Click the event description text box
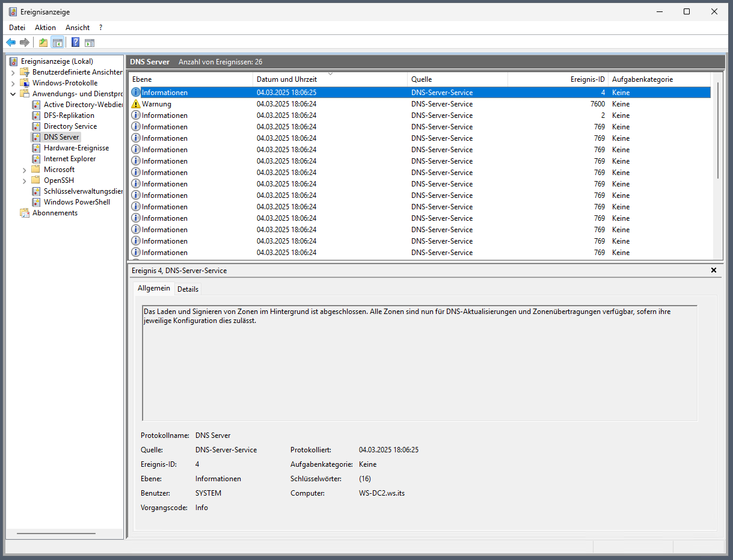This screenshot has width=733, height=560. 420,363
